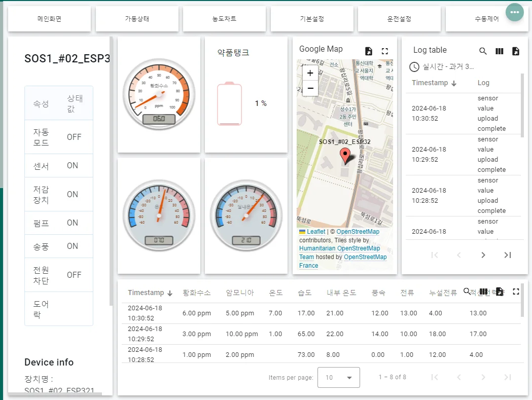Open the realtime time window clock
Viewport: 532px width, 400px height.
pos(414,67)
